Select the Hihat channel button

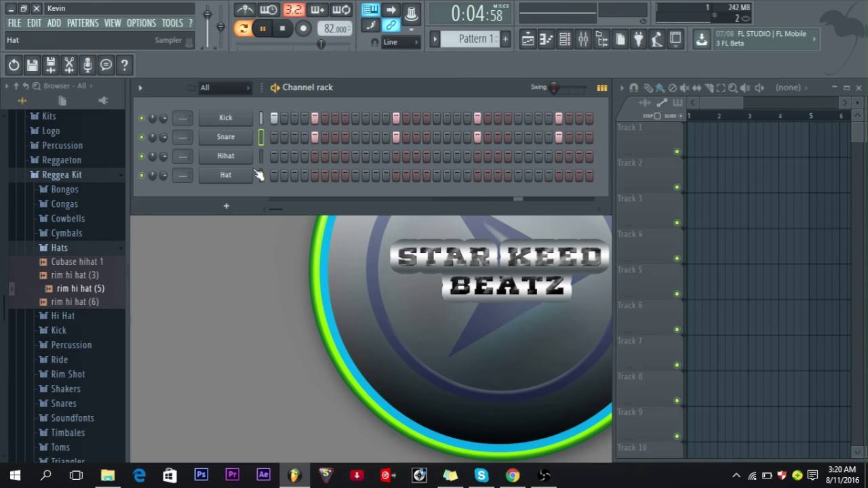[x=226, y=156]
